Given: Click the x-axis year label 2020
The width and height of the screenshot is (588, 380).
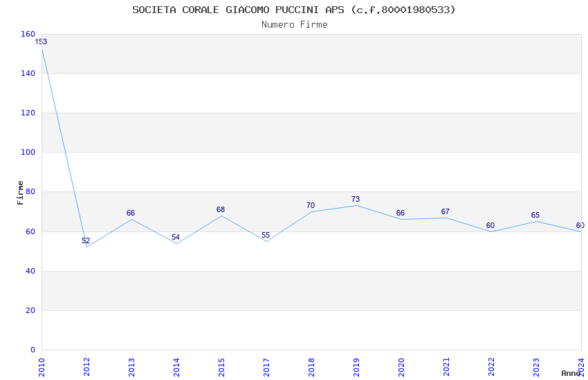Looking at the screenshot, I should (402, 367).
